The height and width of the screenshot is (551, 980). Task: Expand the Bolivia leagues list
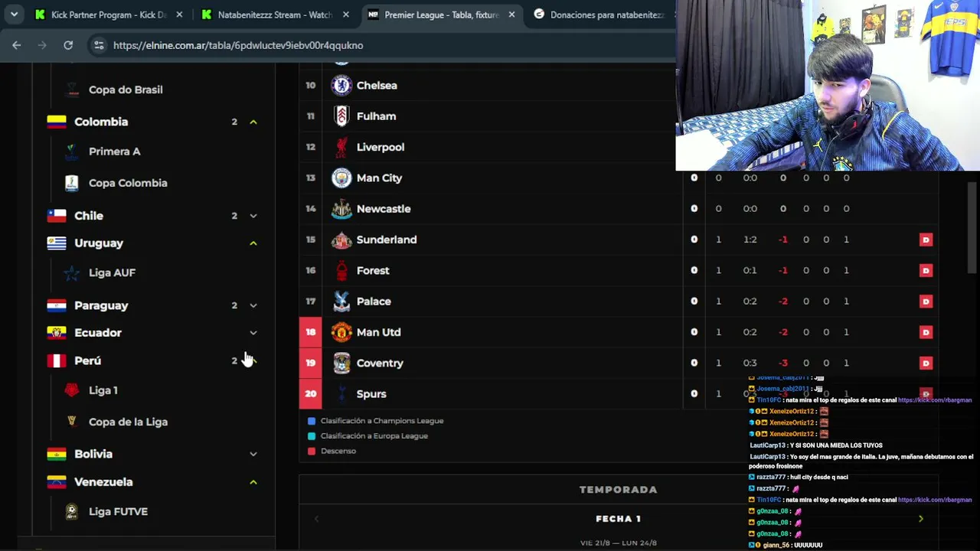click(x=253, y=454)
